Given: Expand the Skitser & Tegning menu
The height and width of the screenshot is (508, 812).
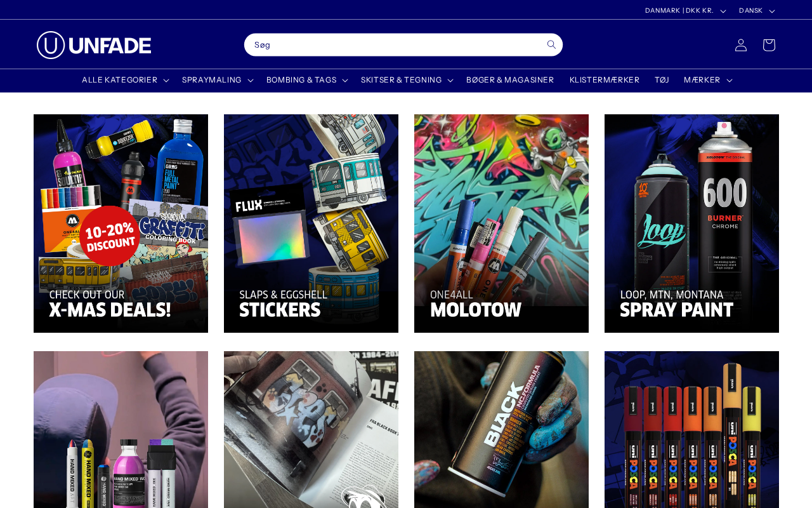Looking at the screenshot, I should pos(407,80).
